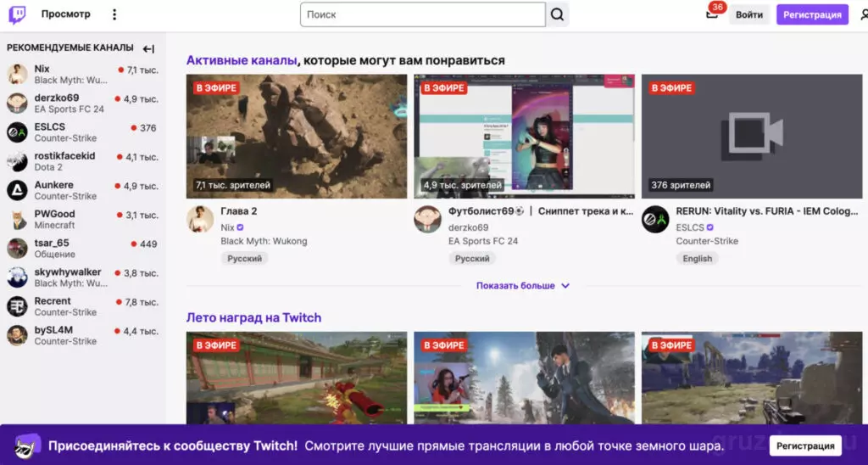This screenshot has width=868, height=465.
Task: Open PWGood avatar in the sidebar
Action: pyautogui.click(x=17, y=220)
